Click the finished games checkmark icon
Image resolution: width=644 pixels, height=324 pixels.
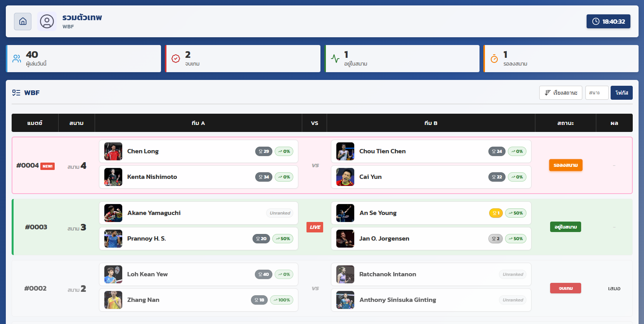(x=176, y=59)
